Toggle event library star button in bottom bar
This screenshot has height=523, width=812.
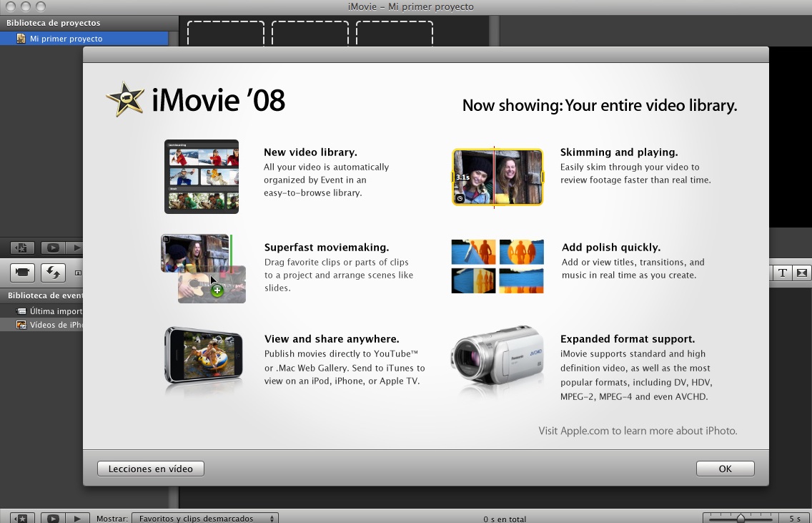pos(22,518)
